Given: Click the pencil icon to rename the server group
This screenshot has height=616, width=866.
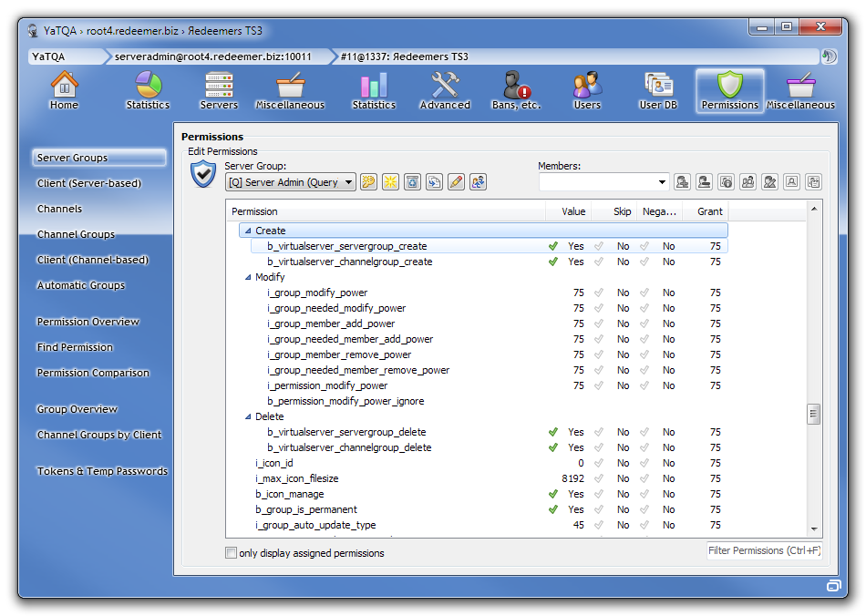Looking at the screenshot, I should point(456,182).
